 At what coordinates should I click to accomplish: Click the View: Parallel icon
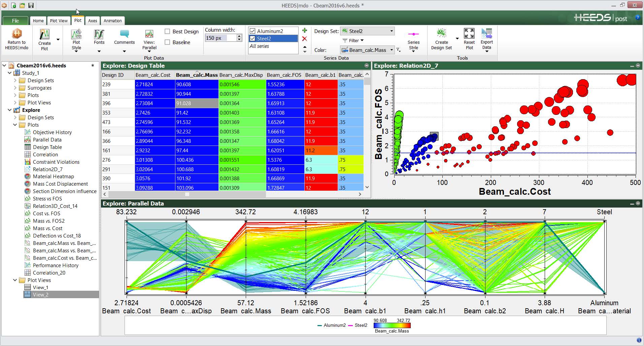tap(149, 34)
